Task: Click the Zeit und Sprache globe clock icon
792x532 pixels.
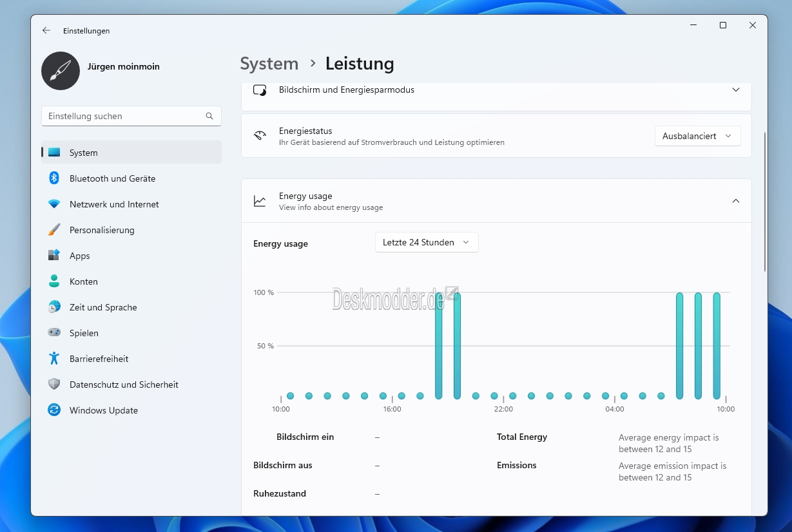Action: click(54, 307)
